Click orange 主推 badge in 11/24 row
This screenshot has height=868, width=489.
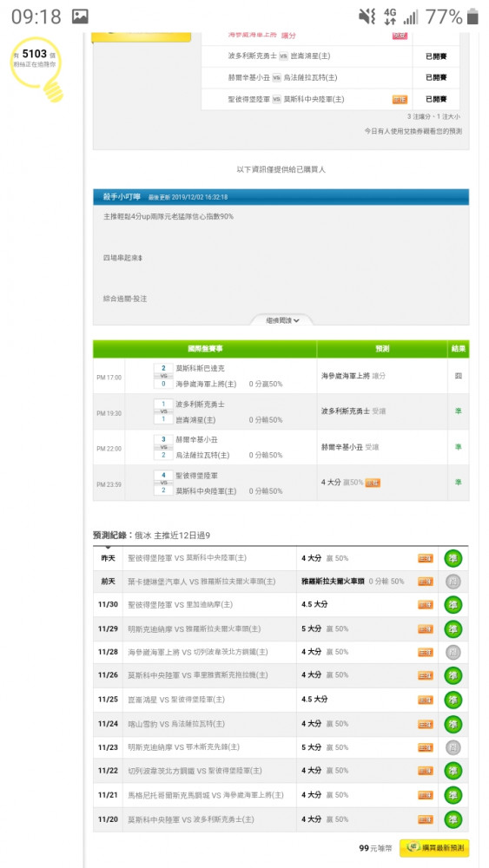pyautogui.click(x=426, y=724)
